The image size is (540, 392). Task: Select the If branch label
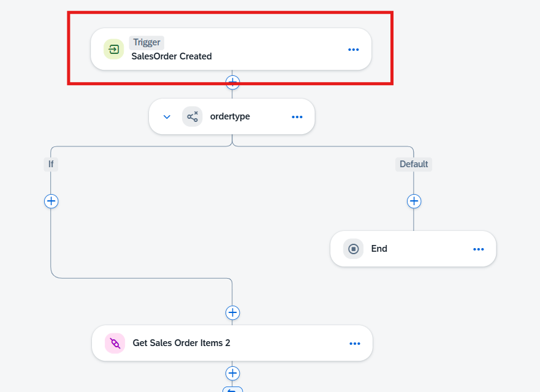[x=51, y=164]
